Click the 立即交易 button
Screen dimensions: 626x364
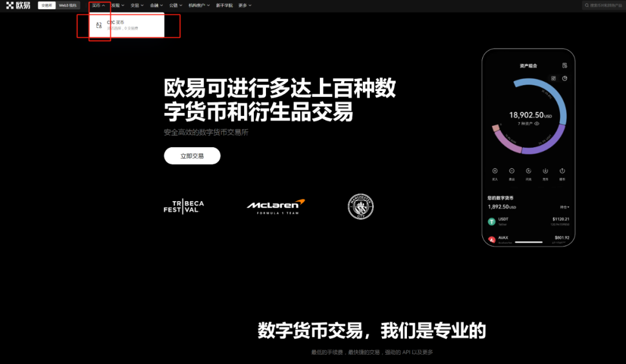[192, 155]
